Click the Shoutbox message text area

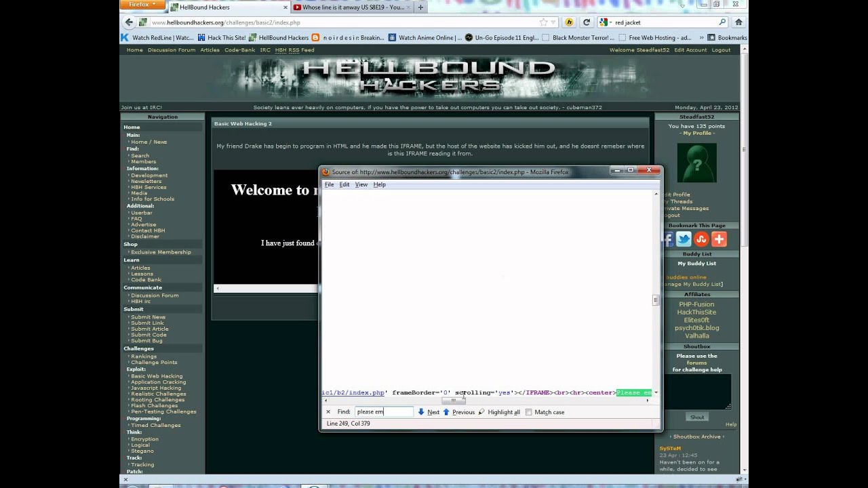pos(696,392)
